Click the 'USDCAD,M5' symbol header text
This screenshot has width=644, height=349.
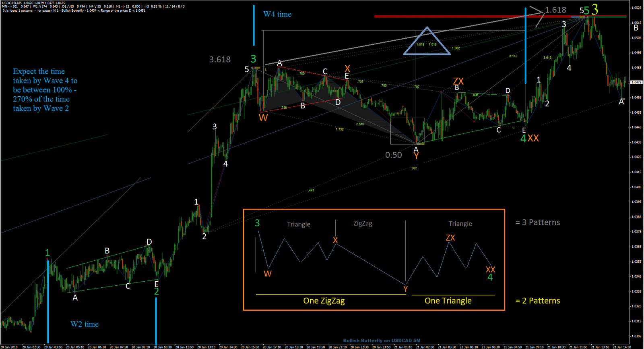click(12, 3)
